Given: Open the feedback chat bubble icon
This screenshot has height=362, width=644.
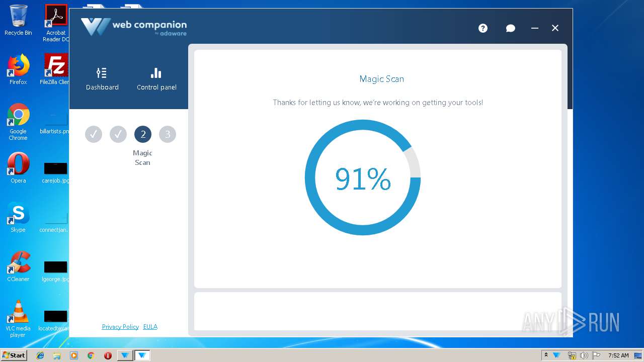Looking at the screenshot, I should (x=510, y=28).
